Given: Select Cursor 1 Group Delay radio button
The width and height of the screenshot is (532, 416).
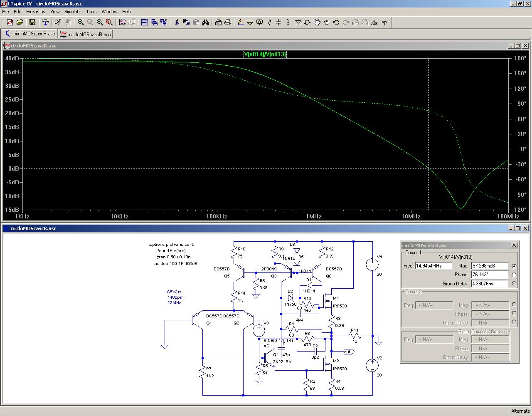Looking at the screenshot, I should click(x=514, y=284).
